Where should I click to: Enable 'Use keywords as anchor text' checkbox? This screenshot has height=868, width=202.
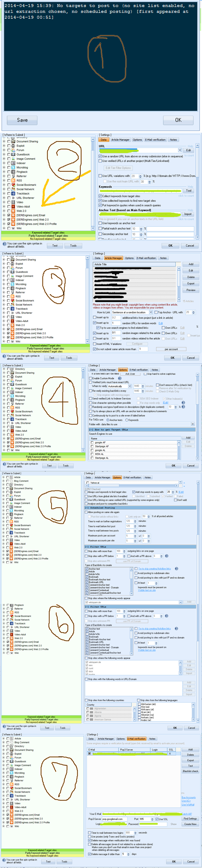click(100, 223)
